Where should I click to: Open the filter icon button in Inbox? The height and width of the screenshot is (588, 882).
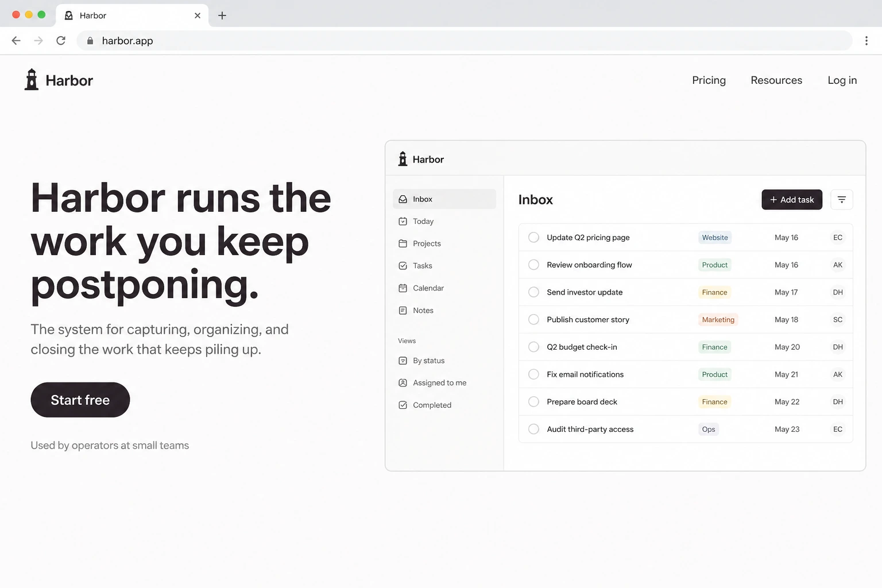842,200
